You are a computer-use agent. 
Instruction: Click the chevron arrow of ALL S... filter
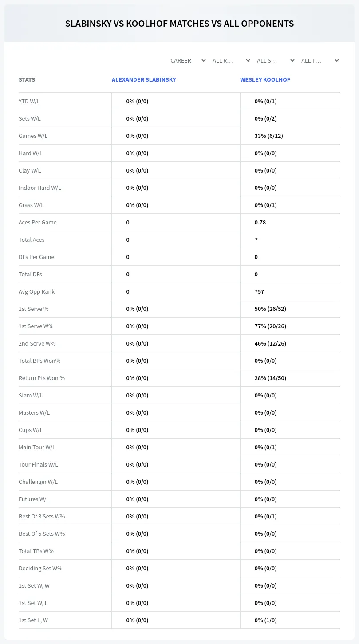coord(292,60)
